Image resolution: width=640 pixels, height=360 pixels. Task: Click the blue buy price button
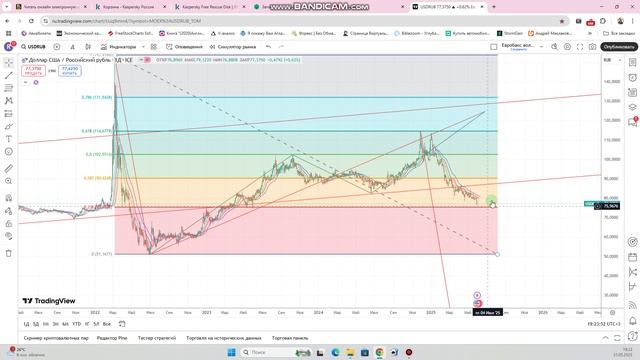[70, 71]
